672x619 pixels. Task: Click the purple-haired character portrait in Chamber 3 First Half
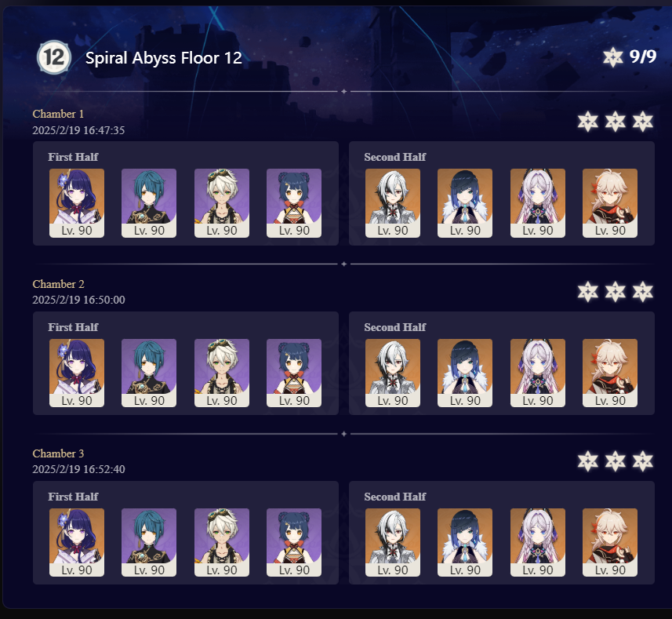coord(77,542)
